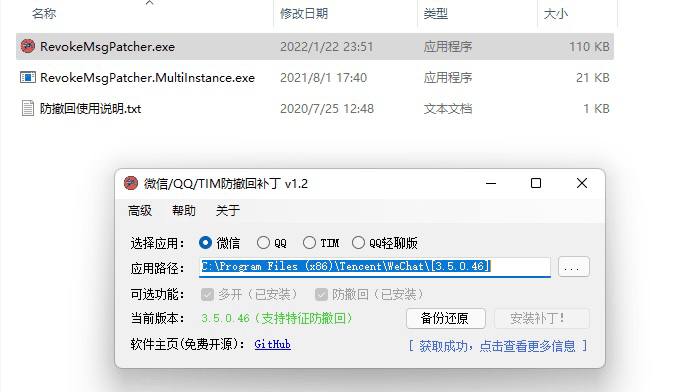Select the QQ轻聊版 radio button
Viewport: 700px width, 392px height.
point(358,243)
